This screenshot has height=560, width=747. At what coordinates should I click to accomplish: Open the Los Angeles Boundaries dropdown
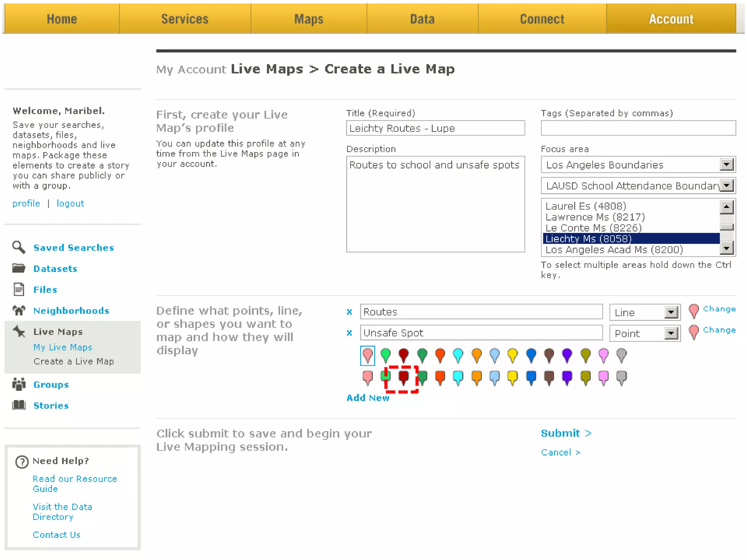638,165
